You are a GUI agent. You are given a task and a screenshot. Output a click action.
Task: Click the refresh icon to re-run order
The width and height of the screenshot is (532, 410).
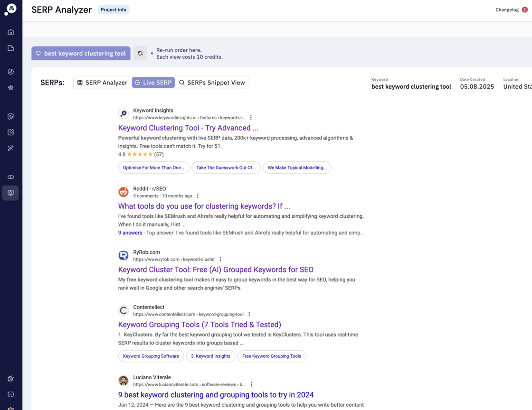tap(140, 53)
